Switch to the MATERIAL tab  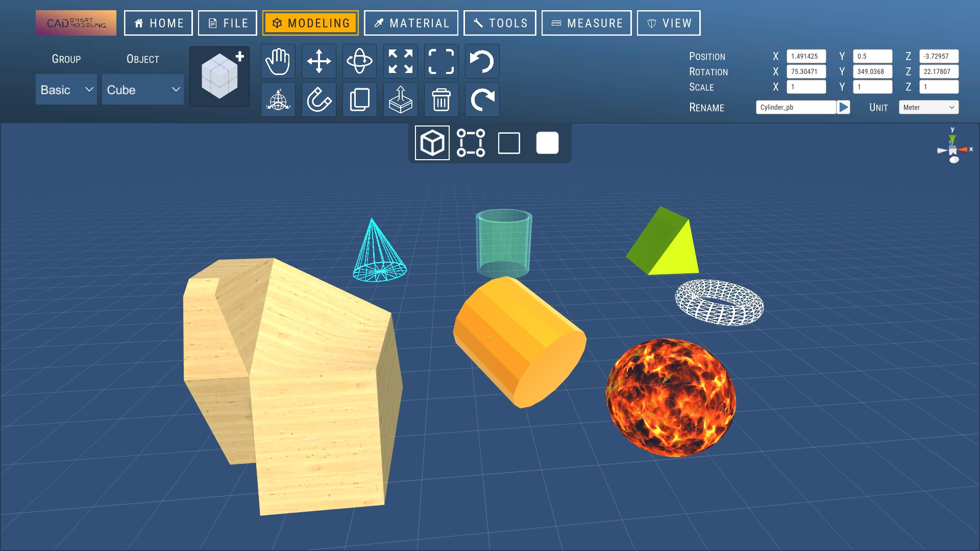pos(411,23)
